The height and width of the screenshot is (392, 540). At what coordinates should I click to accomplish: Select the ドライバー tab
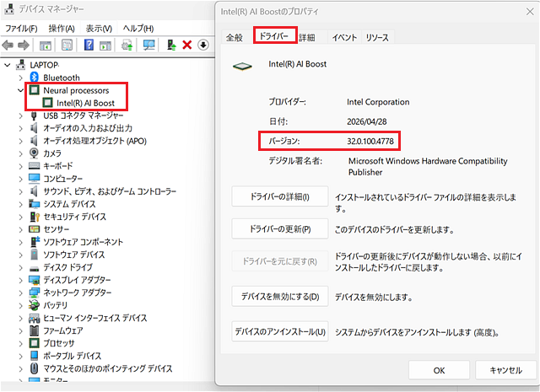(x=274, y=35)
